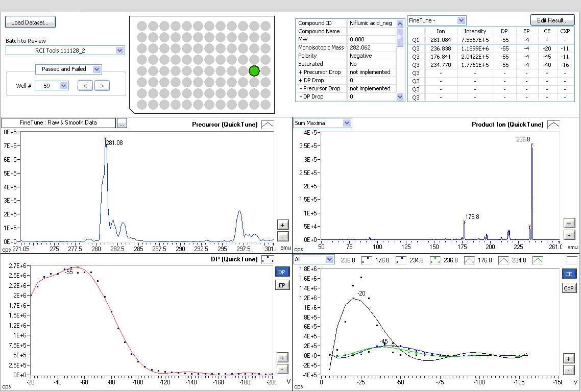This screenshot has width=581, height=392.
Task: Select the intensity value 7.5567E+5
Action: pos(475,40)
